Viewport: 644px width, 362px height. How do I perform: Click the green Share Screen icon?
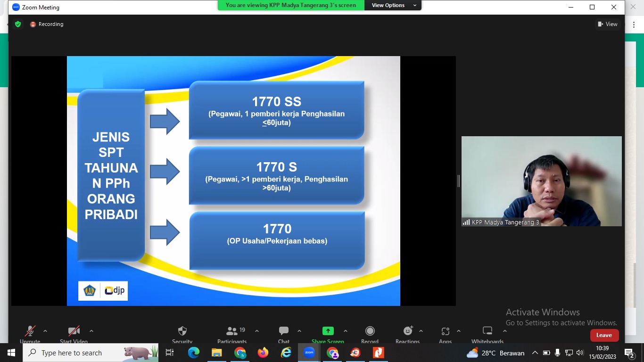(x=328, y=331)
